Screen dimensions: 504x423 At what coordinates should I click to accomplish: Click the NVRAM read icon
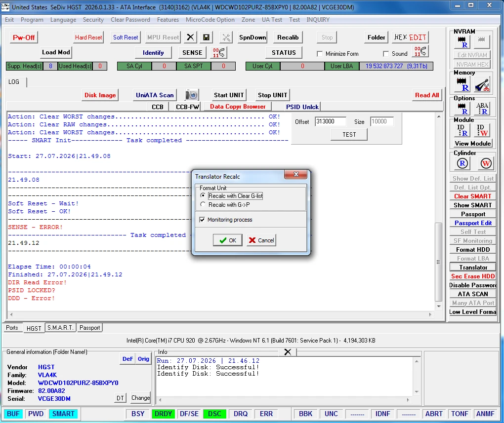(462, 41)
